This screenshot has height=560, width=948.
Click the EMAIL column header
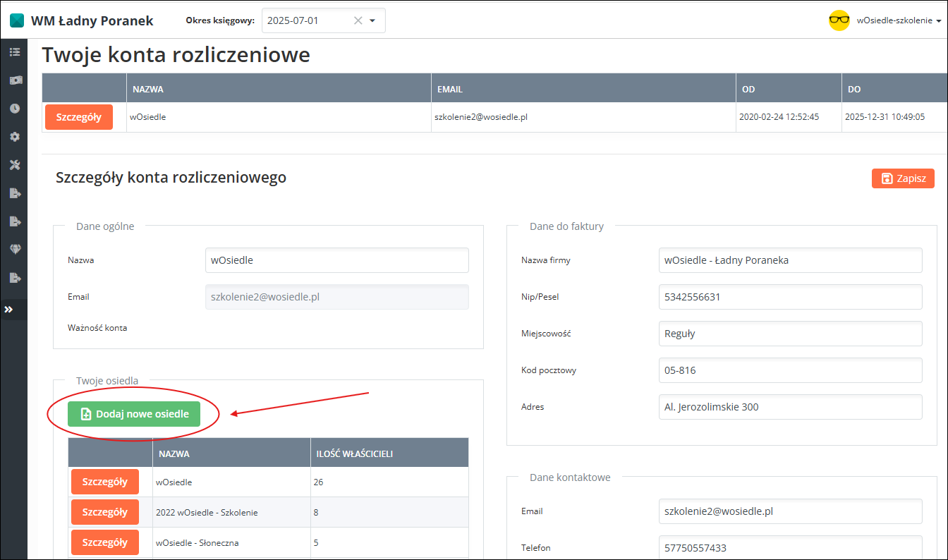449,90
